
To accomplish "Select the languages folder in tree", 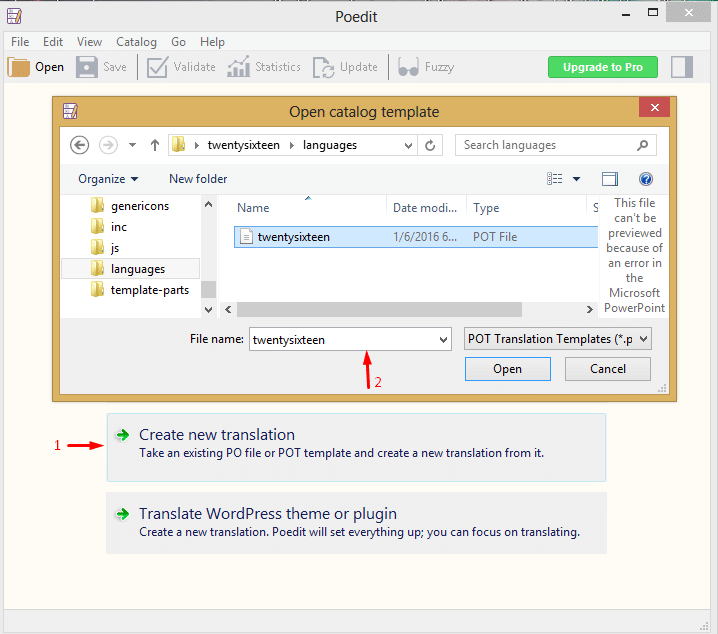I will 131,269.
